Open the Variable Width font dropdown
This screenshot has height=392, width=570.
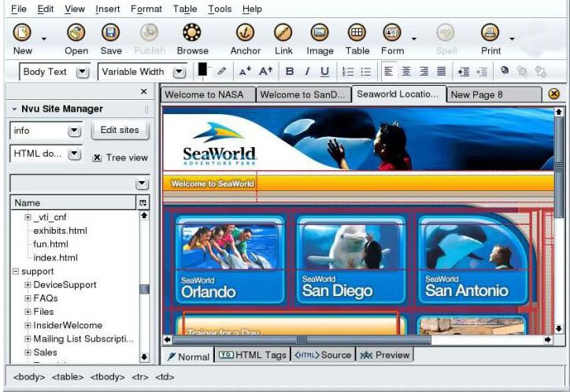(180, 72)
